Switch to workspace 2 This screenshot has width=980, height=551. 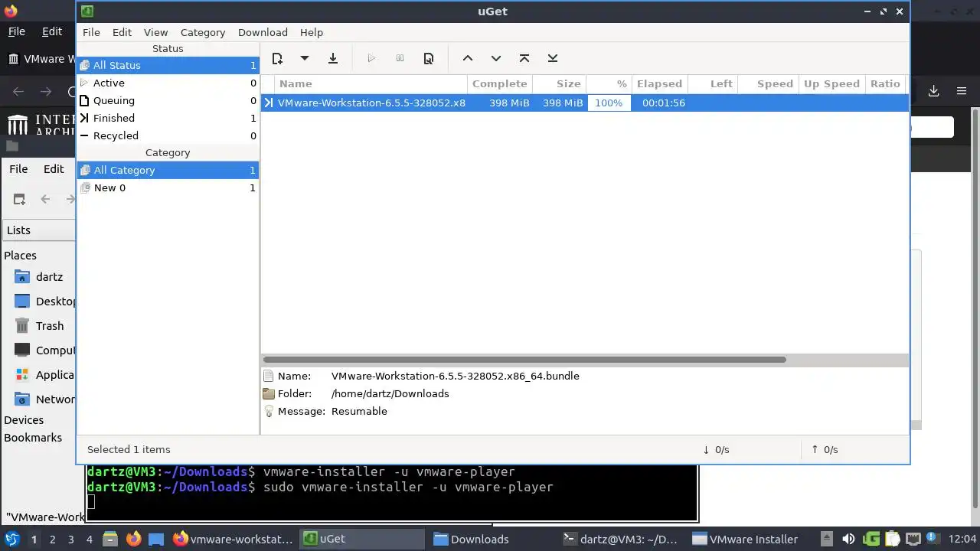tap(52, 540)
